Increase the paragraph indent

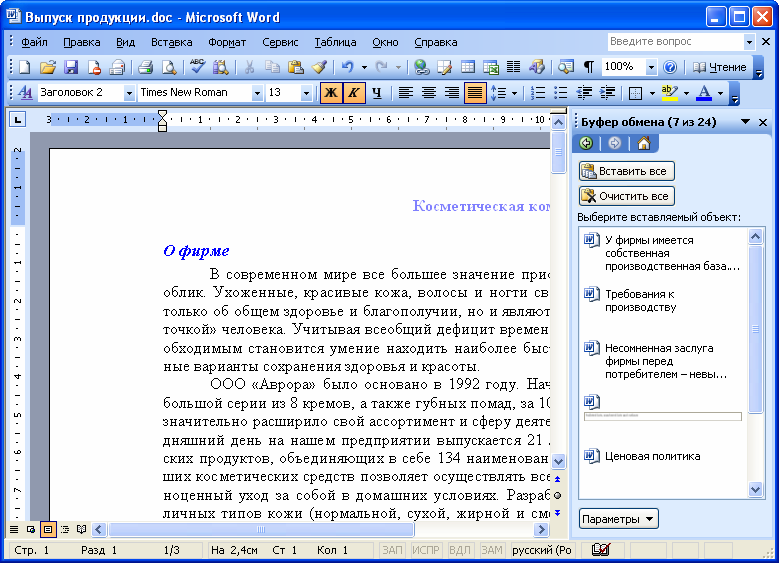tap(607, 93)
